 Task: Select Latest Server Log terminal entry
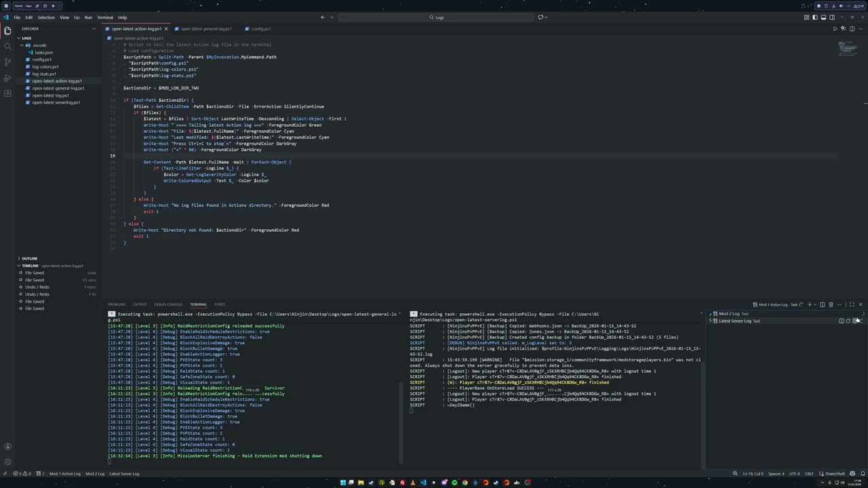(785, 321)
